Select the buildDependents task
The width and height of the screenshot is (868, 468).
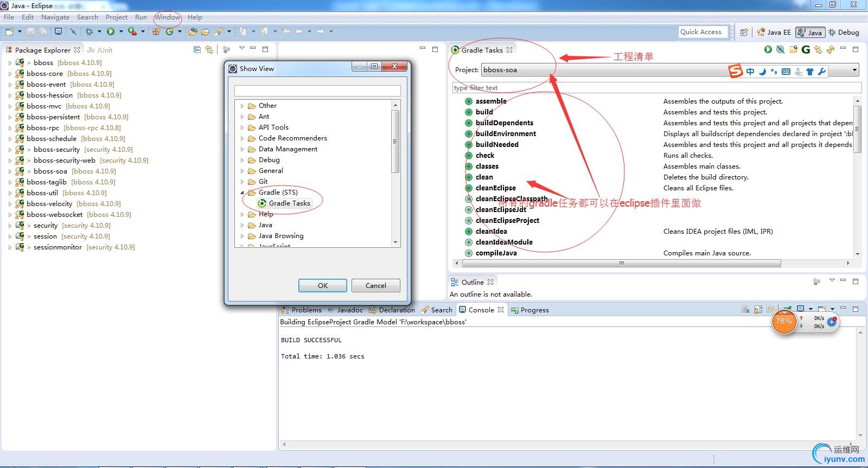click(504, 123)
